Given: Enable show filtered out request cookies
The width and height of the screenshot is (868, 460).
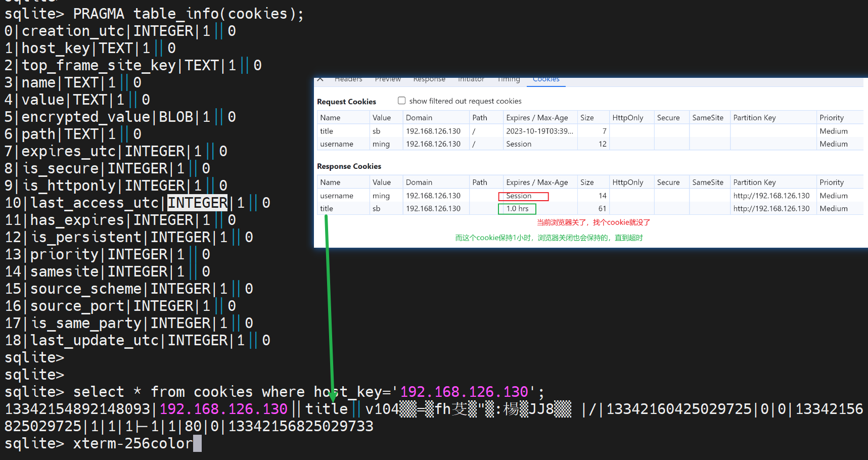Looking at the screenshot, I should 402,101.
